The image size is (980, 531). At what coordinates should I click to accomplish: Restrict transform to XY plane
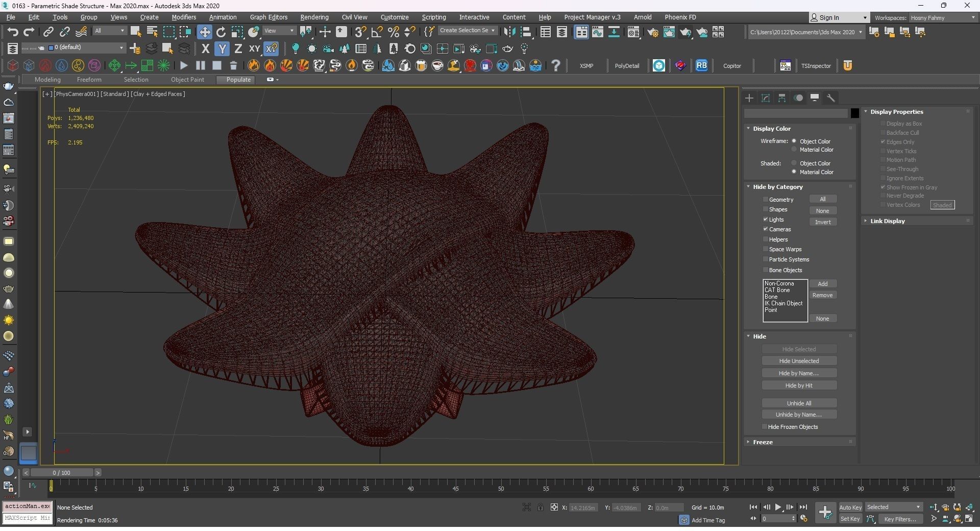[x=254, y=49]
